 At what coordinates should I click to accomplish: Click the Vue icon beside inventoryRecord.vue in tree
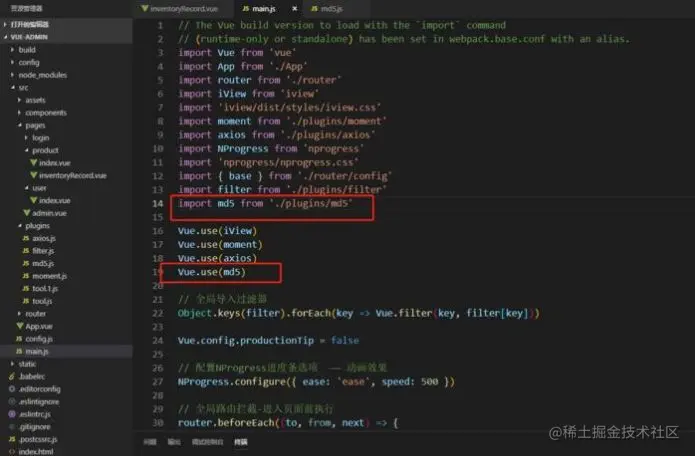tap(33, 175)
